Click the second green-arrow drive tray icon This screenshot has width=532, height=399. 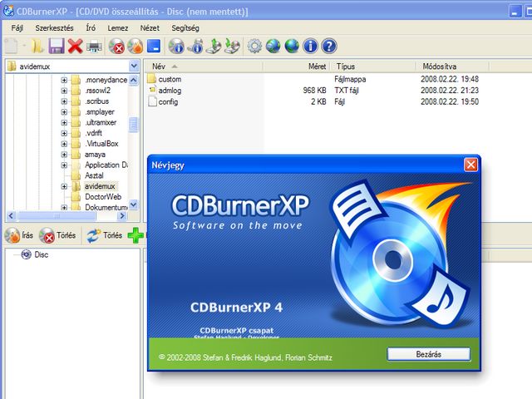coord(233,47)
